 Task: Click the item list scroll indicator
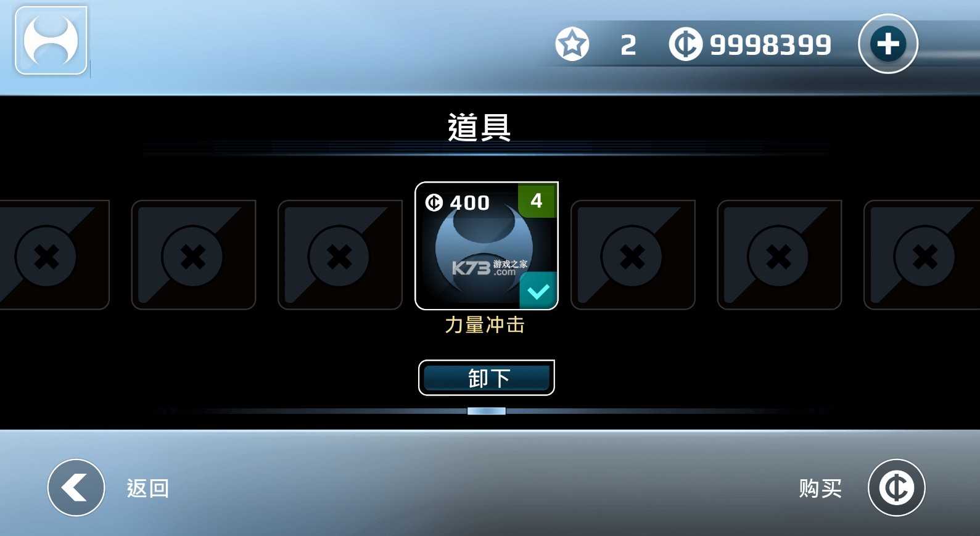tap(487, 411)
